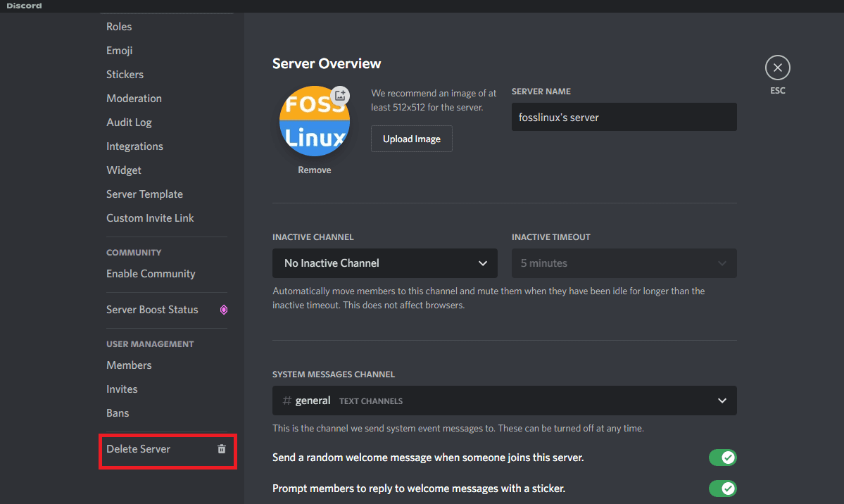This screenshot has height=504, width=844.
Task: Open the Invites page
Action: point(122,389)
